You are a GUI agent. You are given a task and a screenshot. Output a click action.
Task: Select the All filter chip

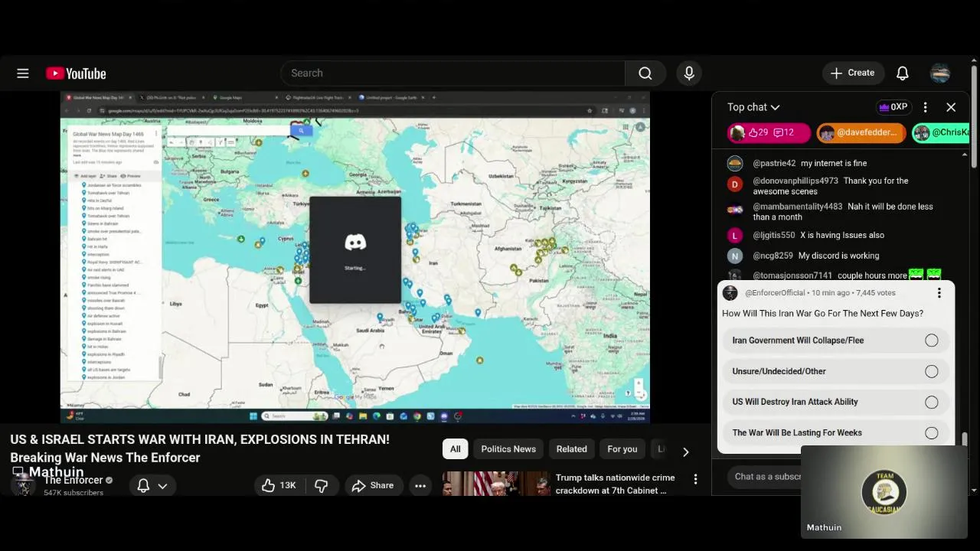[x=456, y=449]
